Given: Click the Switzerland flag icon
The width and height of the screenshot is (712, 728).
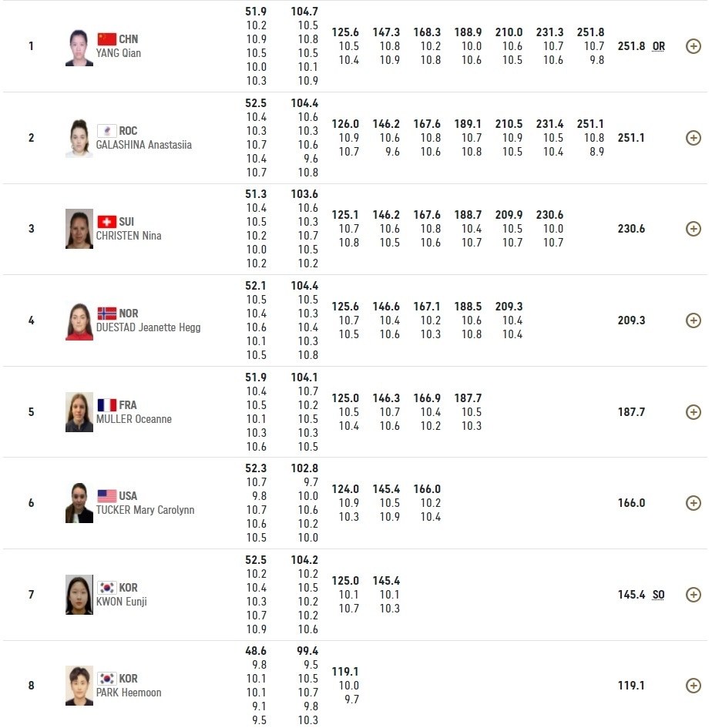Looking at the screenshot, I should [106, 222].
